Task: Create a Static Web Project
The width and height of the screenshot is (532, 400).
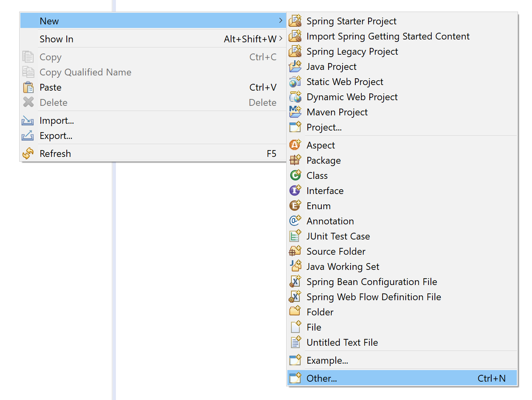Action: pyautogui.click(x=402, y=81)
